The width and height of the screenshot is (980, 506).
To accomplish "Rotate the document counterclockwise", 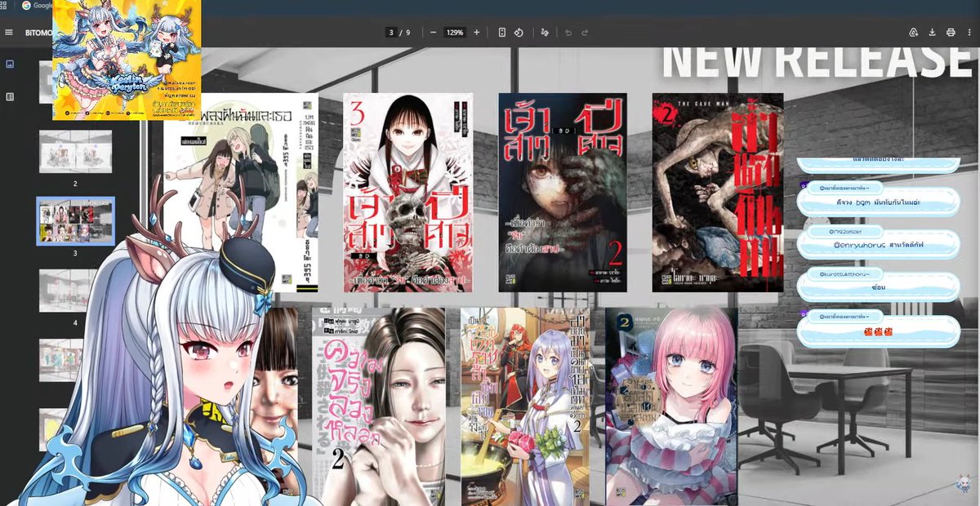I will coord(519,33).
